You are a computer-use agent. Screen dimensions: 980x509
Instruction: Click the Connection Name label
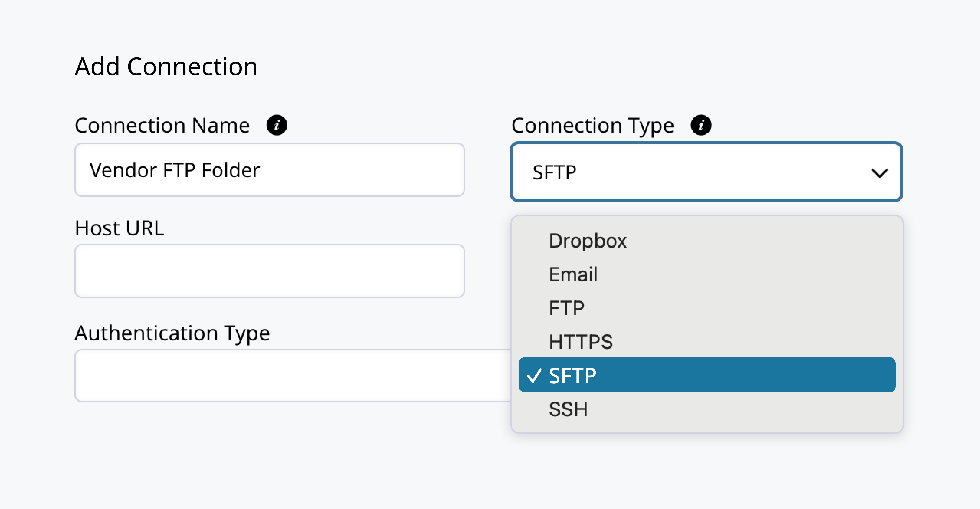coord(162,125)
